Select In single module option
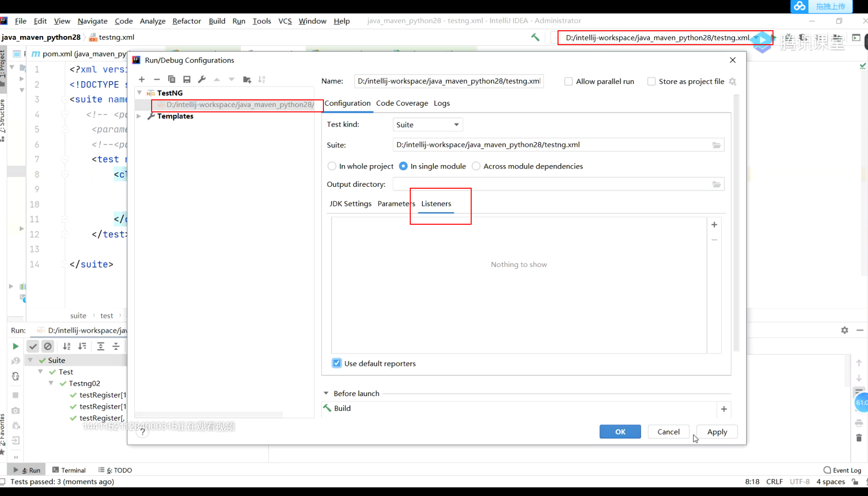The height and width of the screenshot is (496, 868). click(403, 166)
